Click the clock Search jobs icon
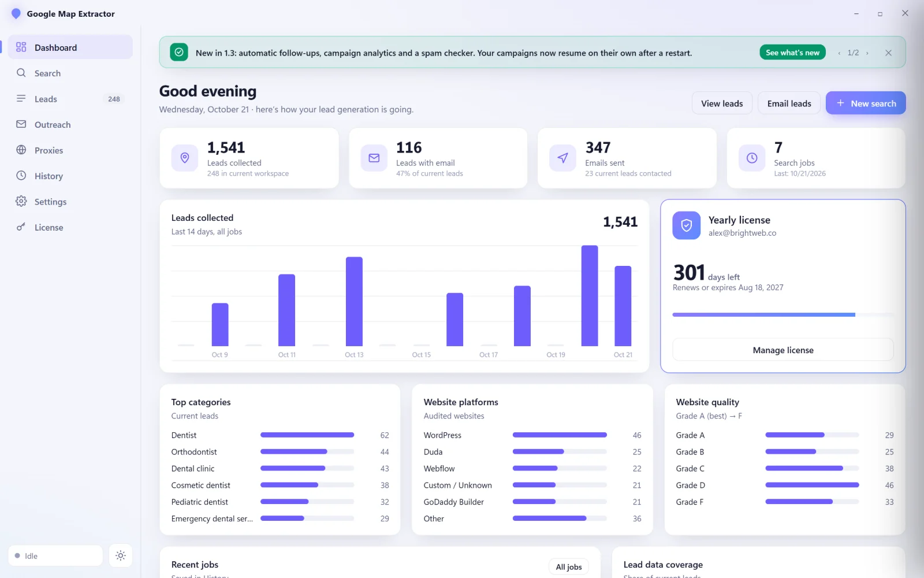Viewport: 924px width, 578px height. [752, 158]
